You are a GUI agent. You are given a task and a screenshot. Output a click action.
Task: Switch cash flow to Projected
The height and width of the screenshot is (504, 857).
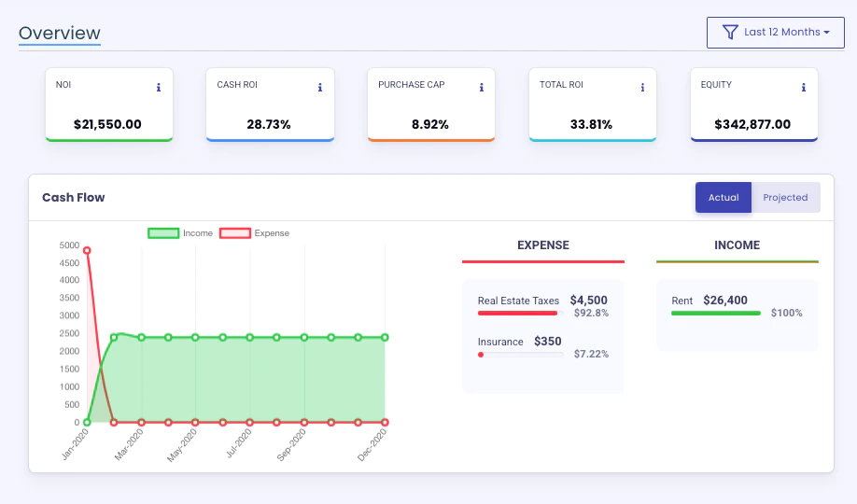(785, 197)
